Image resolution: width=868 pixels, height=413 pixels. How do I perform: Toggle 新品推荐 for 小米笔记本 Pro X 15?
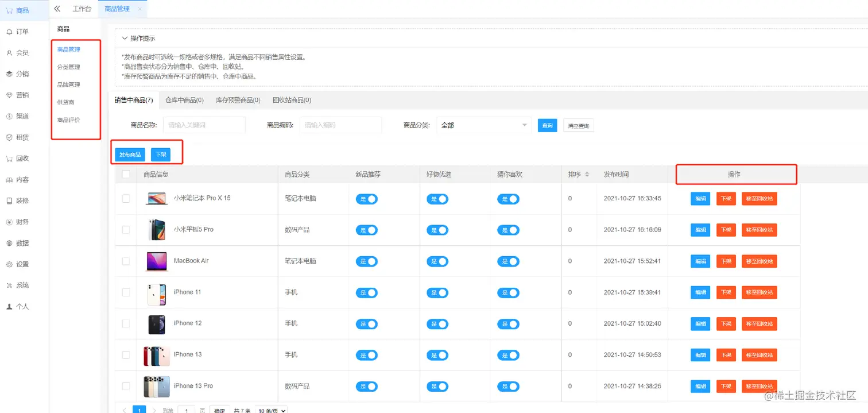367,199
